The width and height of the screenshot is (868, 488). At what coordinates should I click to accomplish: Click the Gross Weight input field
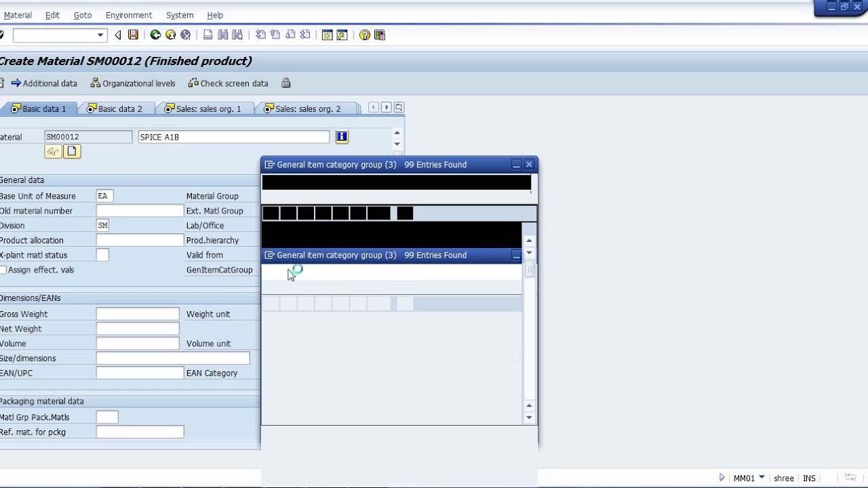pos(138,314)
